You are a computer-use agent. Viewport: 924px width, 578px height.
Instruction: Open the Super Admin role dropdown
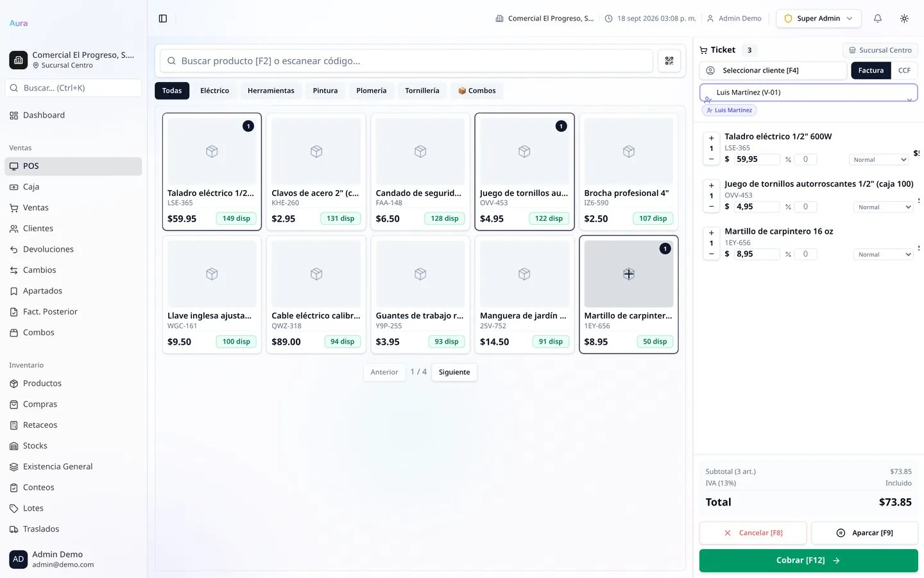pos(819,19)
